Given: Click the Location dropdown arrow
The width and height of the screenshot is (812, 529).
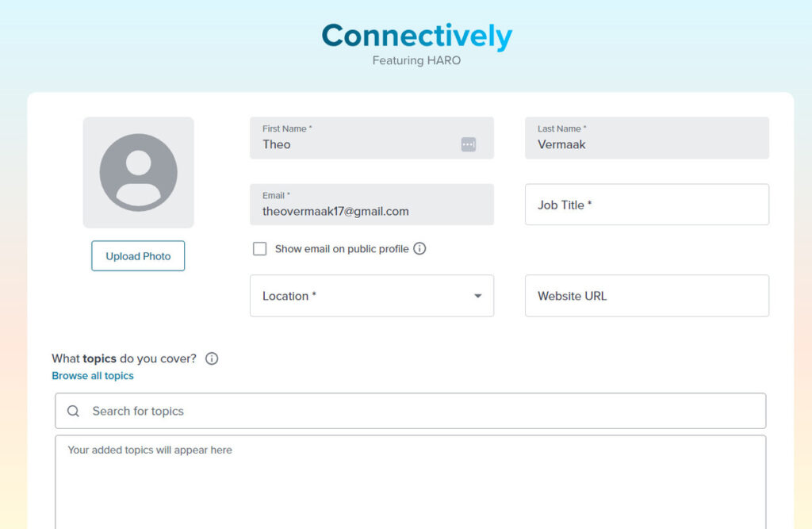Looking at the screenshot, I should 478,296.
